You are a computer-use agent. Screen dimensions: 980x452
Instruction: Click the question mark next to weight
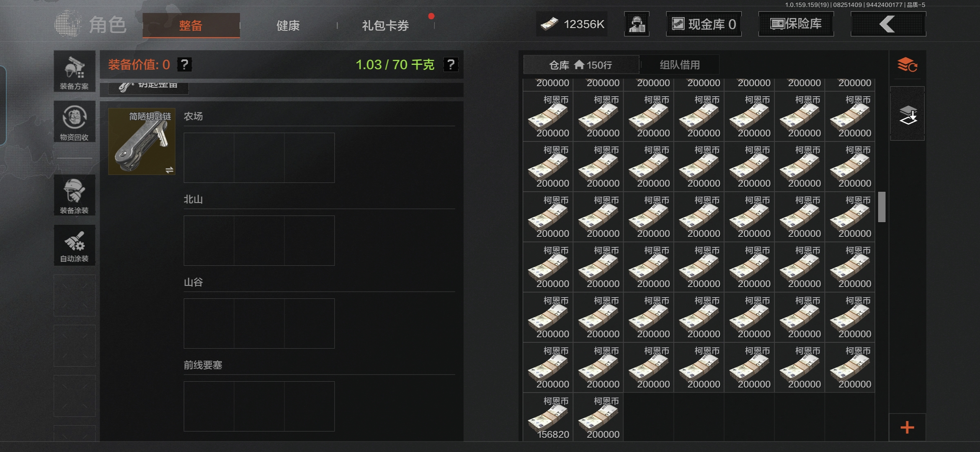pos(451,64)
